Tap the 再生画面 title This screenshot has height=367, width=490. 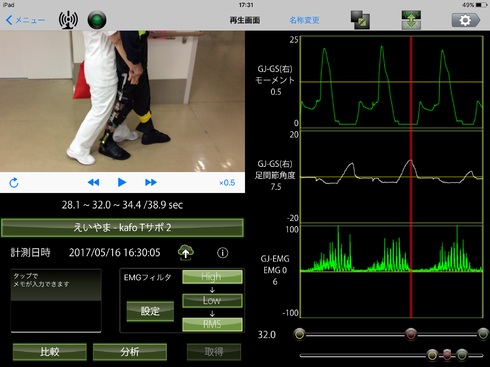click(x=245, y=20)
